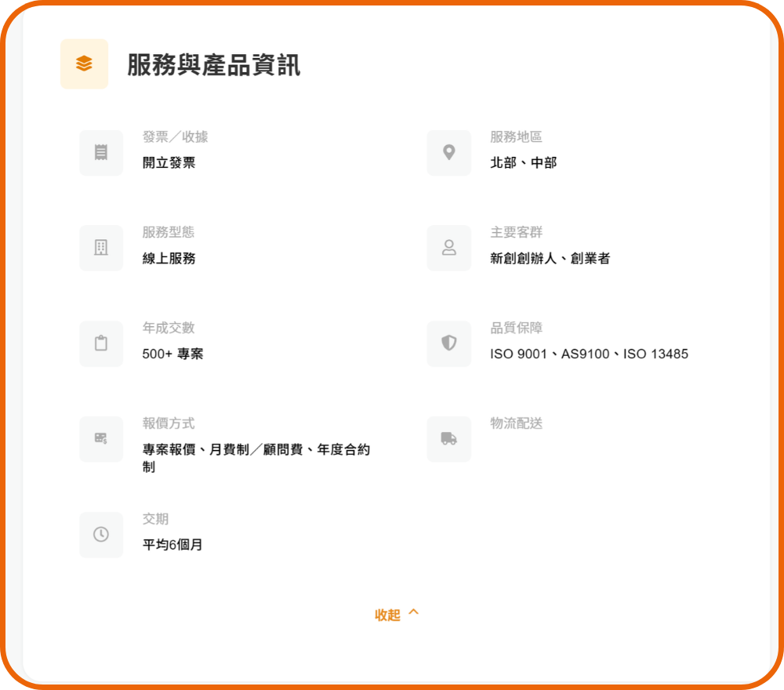This screenshot has width=784, height=690.
Task: Click the truck icon for 物流配送
Action: 449,439
